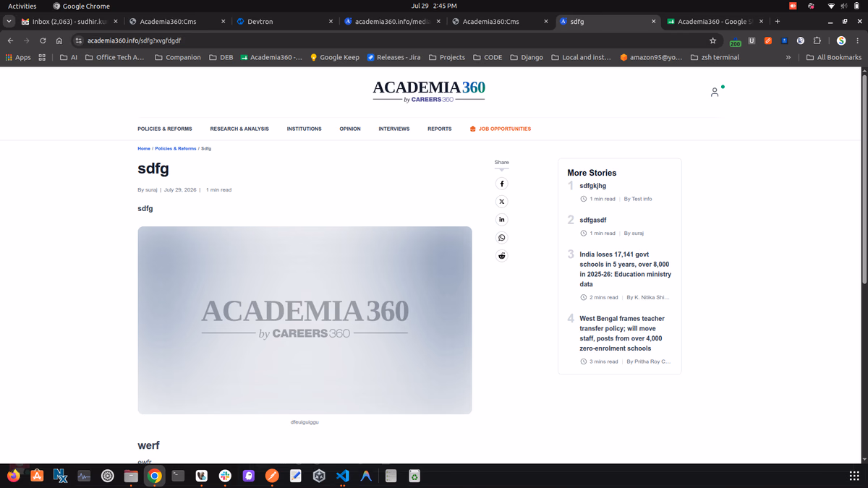The width and height of the screenshot is (868, 488).
Task: Click the Chrome profile avatar
Action: [841, 40]
